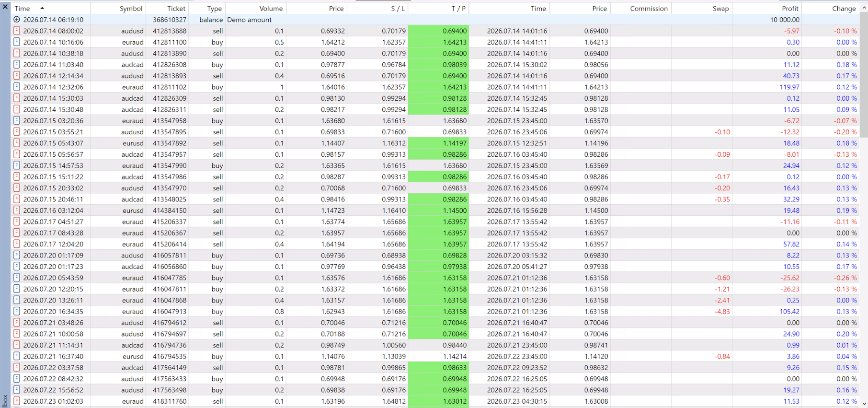
Task: Click the scroll down arrow of the vertical scrollbar
Action: 864,404
